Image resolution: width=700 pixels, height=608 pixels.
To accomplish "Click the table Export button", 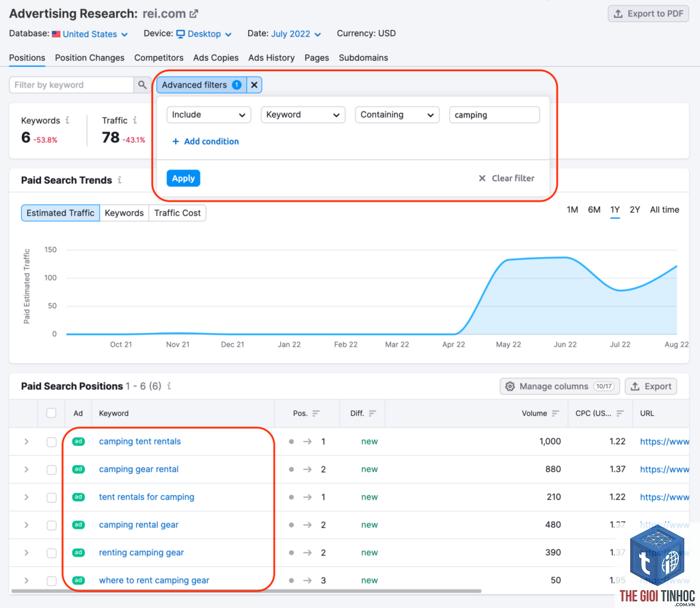I will coord(651,386).
